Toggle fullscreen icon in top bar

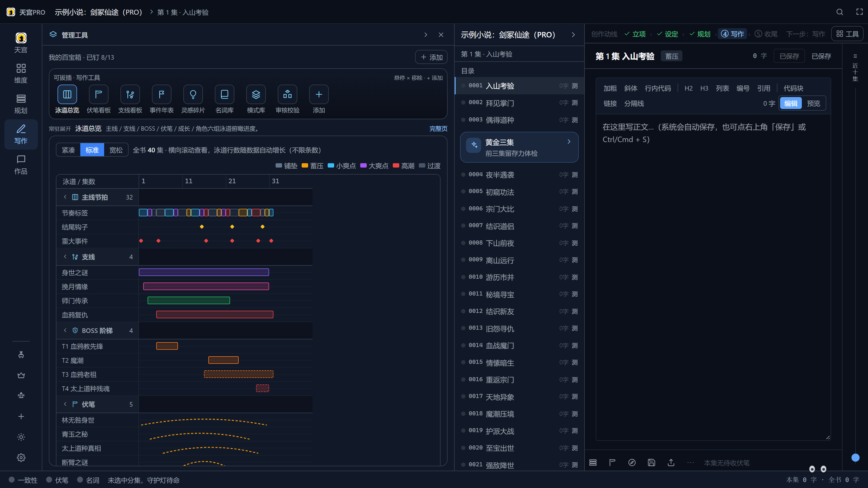tap(860, 12)
